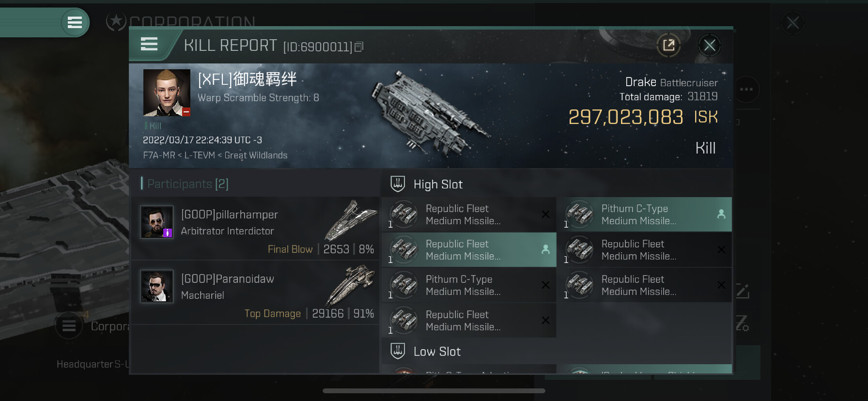Image resolution: width=868 pixels, height=401 pixels.
Task: Copy the kill report ID icon
Action: coord(359,47)
